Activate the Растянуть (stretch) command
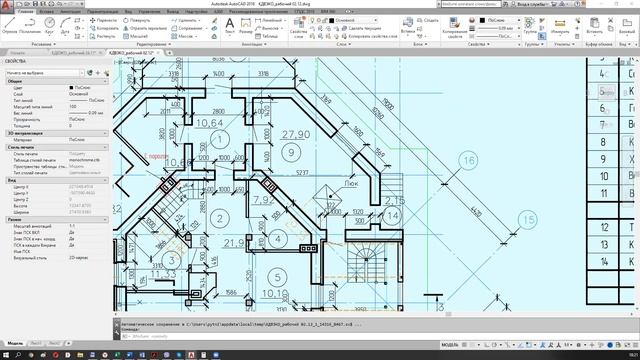This screenshot has height=360, width=640. tap(102, 36)
